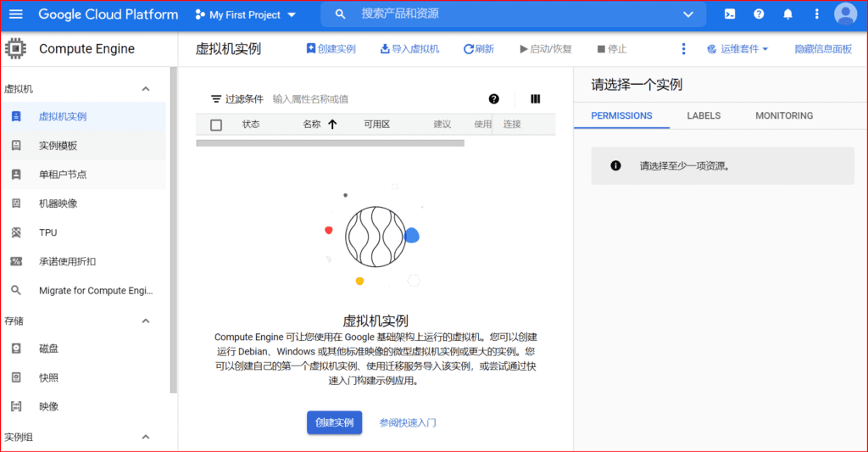Viewport: 868px width, 452px height.
Task: Open the hamburger navigation menu
Action: click(16, 14)
